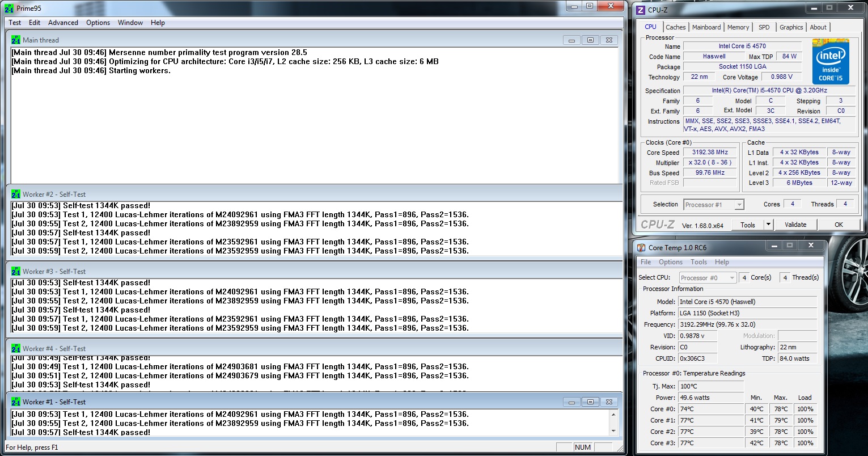Click the Power reading 49.6 watts
This screenshot has width=868, height=456.
(x=711, y=398)
